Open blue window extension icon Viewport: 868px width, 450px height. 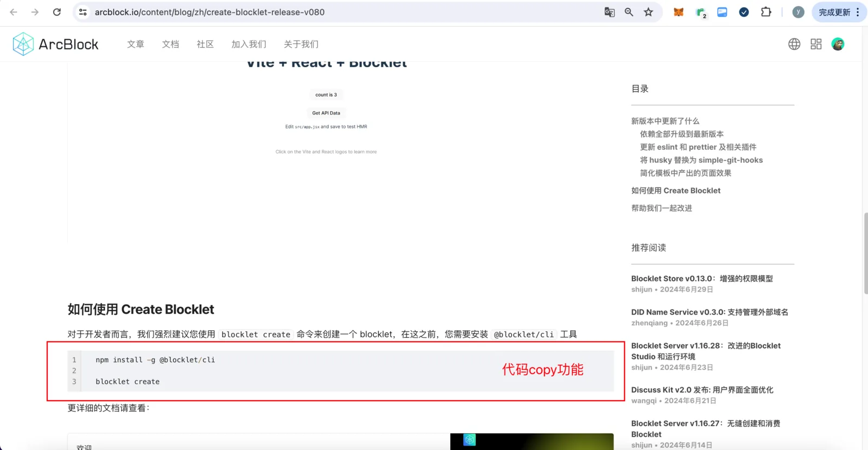[722, 12]
